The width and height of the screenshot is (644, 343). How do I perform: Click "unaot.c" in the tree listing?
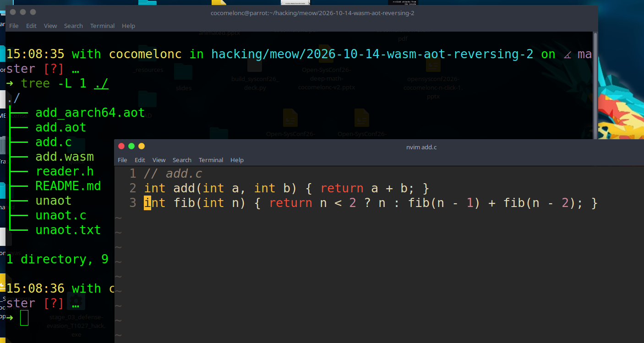(61, 215)
